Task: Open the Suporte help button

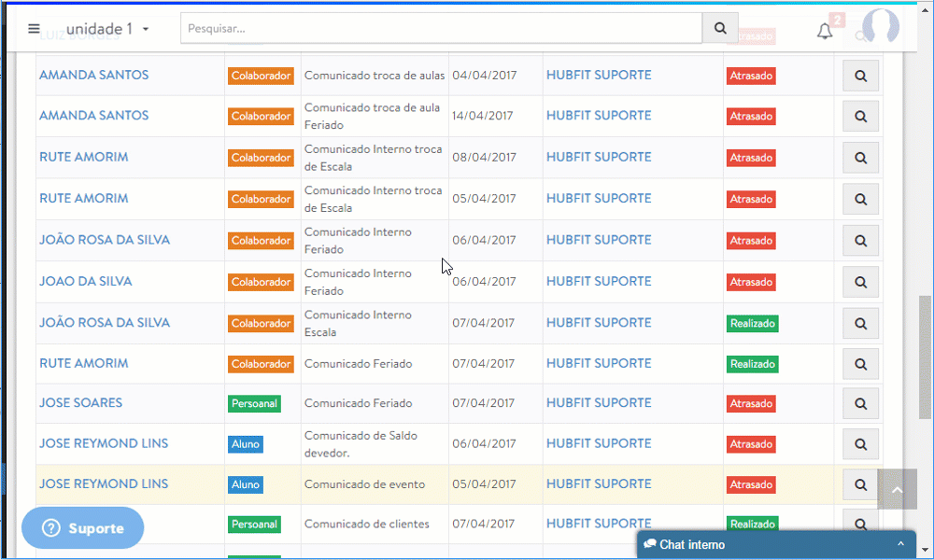Action: (83, 528)
